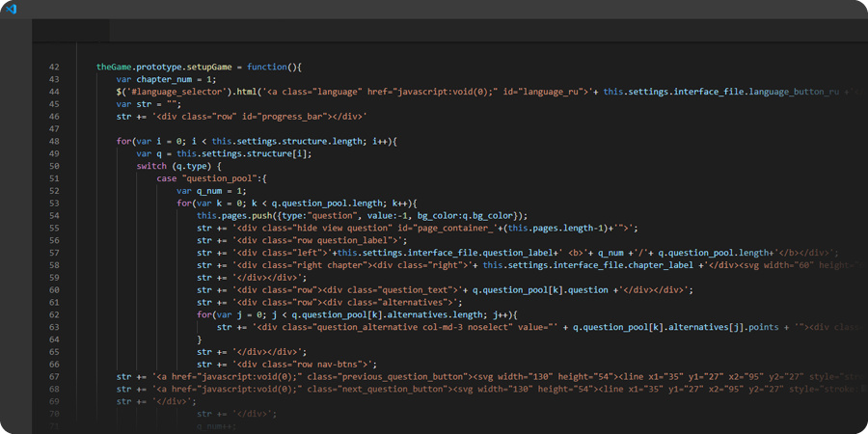Click the 'var q = this.settings.structure[i];' line
Image resolution: width=868 pixels, height=434 pixels.
(x=224, y=154)
